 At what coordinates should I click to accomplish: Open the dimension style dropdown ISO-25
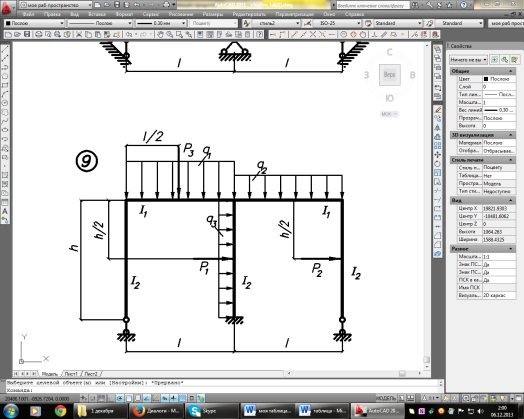pos(337,23)
